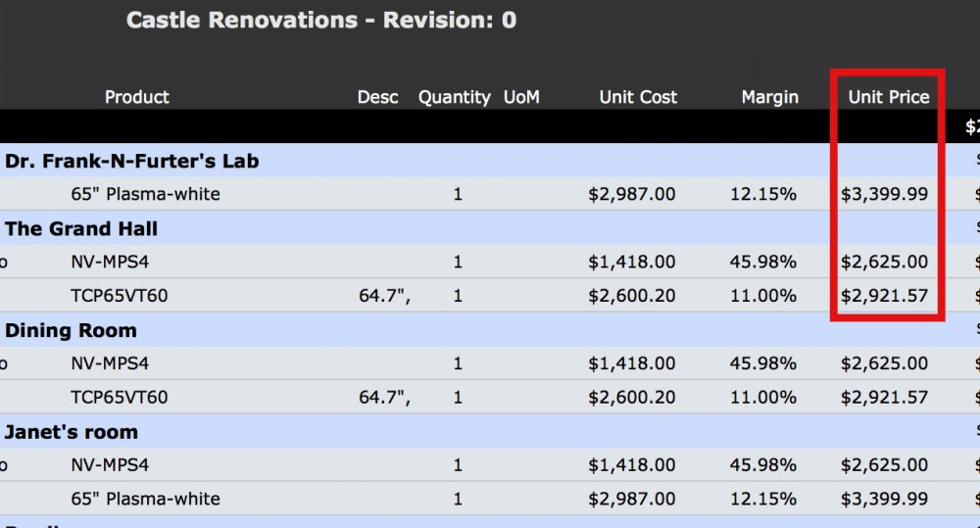Click the Margin column header
The width and height of the screenshot is (980, 528).
point(769,97)
